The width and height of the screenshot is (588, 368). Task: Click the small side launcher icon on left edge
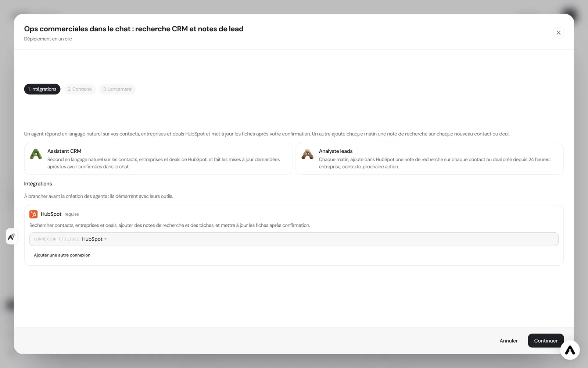click(12, 236)
